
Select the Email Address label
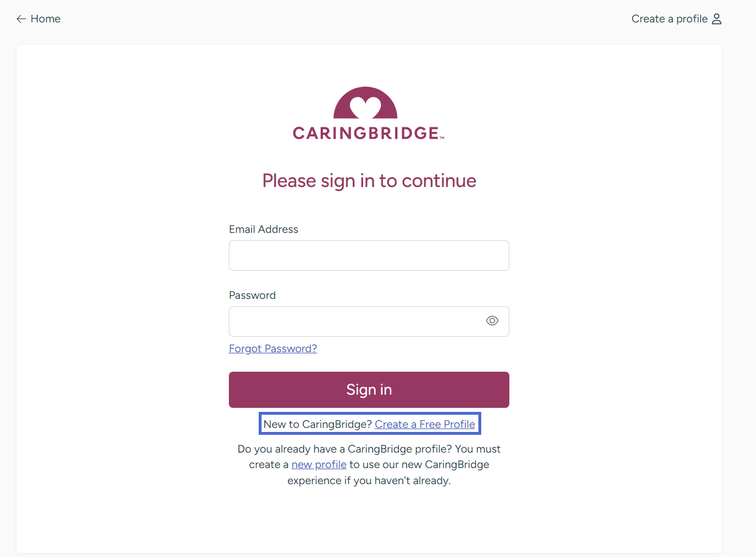pos(263,229)
